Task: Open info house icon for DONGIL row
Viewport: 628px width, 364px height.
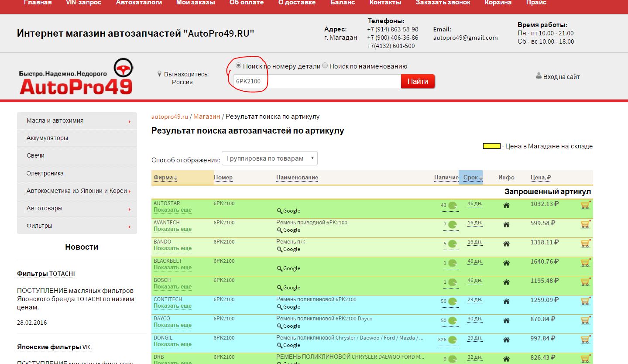Action: coord(506,340)
